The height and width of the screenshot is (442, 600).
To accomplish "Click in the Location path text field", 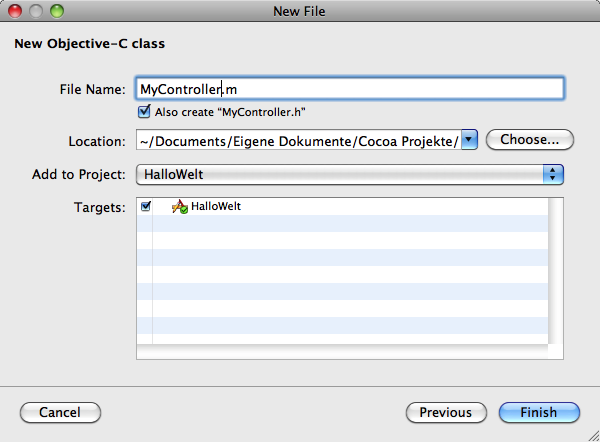I will tap(299, 140).
